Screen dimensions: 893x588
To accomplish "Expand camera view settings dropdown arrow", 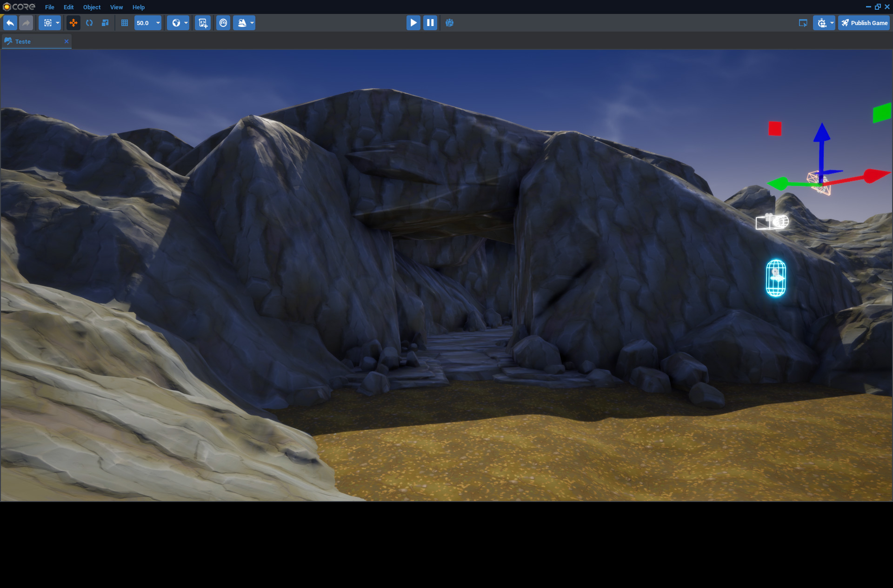I will click(x=832, y=23).
